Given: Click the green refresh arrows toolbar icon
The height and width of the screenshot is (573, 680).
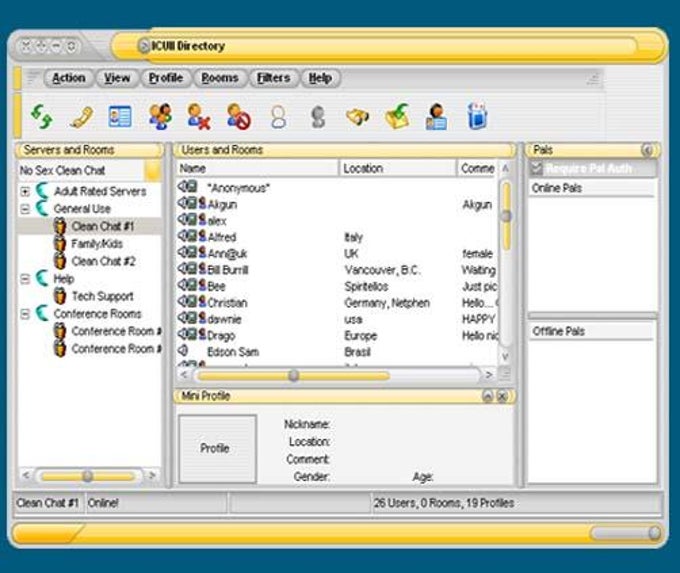Looking at the screenshot, I should coord(42,117).
